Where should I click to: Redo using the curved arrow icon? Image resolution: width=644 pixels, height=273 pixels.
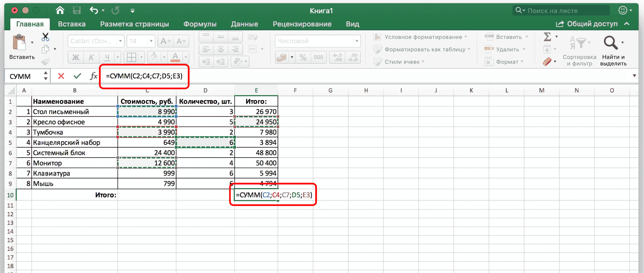click(115, 11)
